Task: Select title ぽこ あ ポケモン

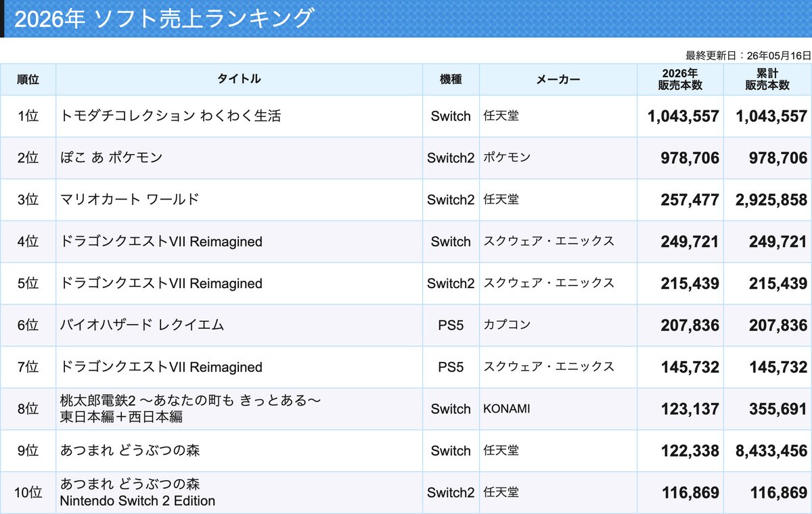Action: (112, 158)
